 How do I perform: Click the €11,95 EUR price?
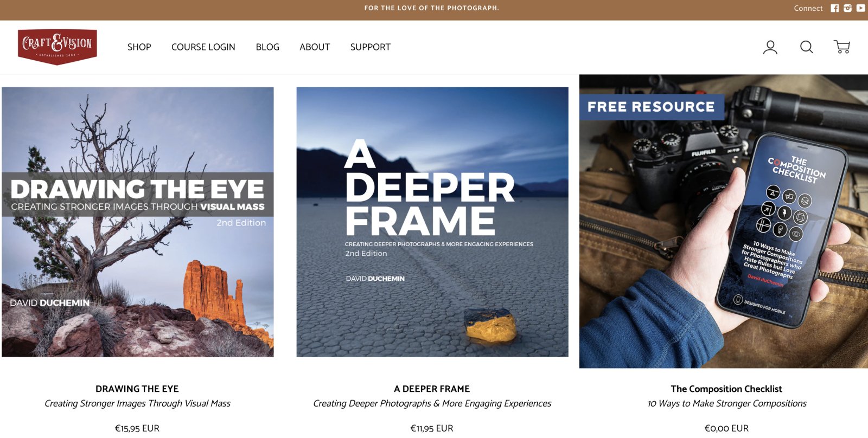(432, 428)
